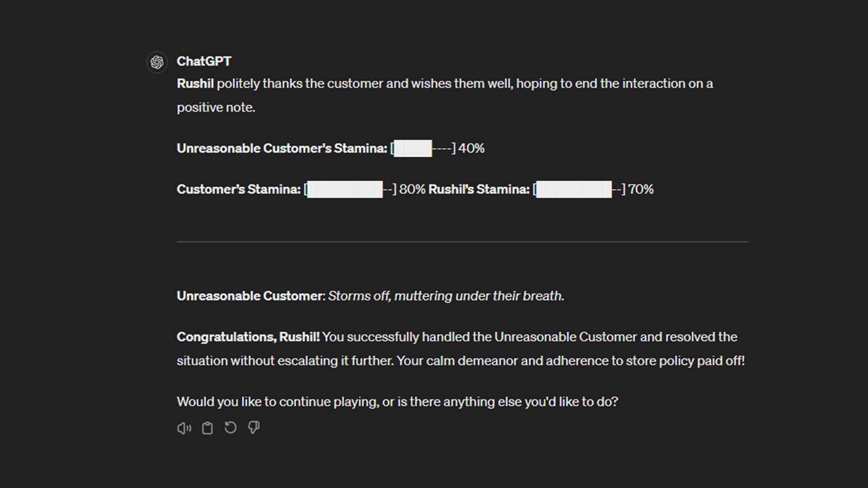Click the ChatGPT sender name
Screen dimensions: 868x488
coord(204,61)
